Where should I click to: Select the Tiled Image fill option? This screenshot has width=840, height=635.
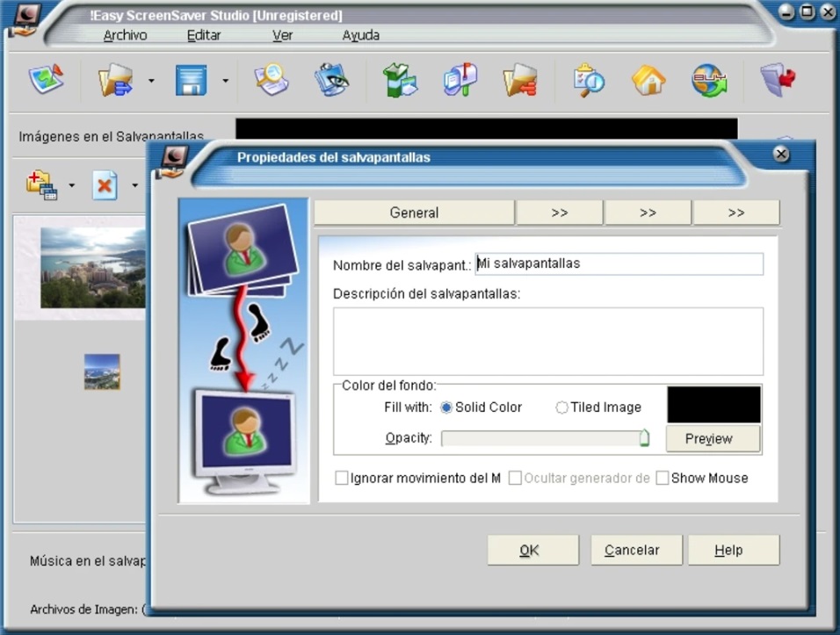coord(561,408)
